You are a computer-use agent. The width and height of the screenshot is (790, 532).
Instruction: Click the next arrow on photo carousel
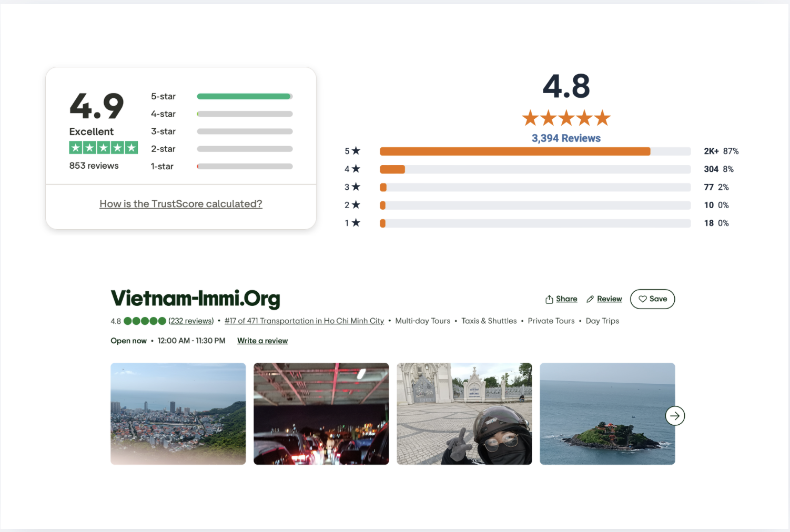(x=675, y=416)
